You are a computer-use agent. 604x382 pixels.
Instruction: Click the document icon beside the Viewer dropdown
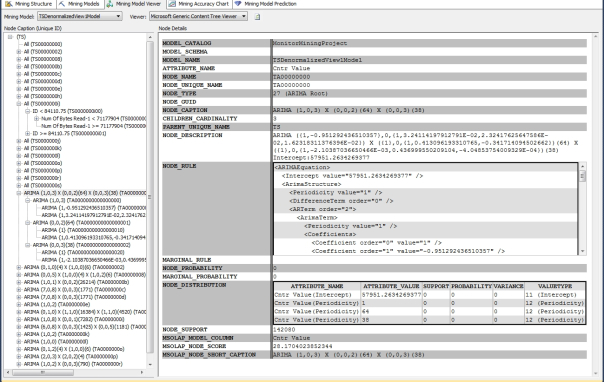pos(257,17)
